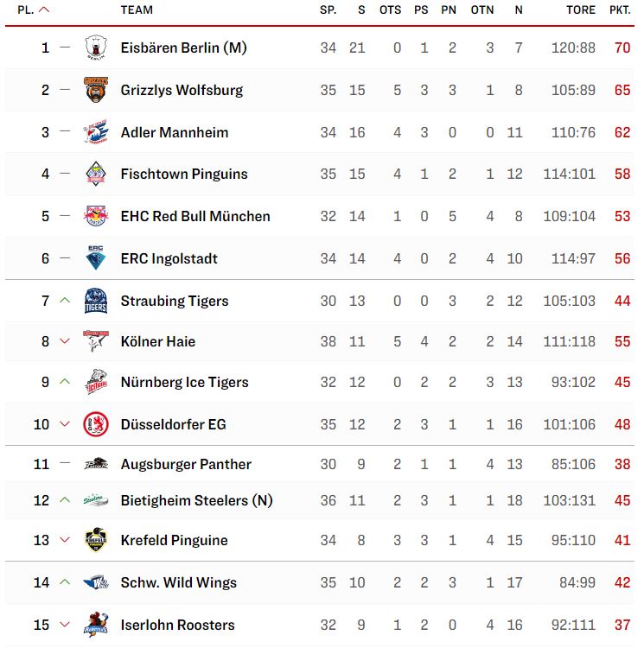Click the EHC Red Bull München logo
The image size is (644, 648).
coord(96,216)
